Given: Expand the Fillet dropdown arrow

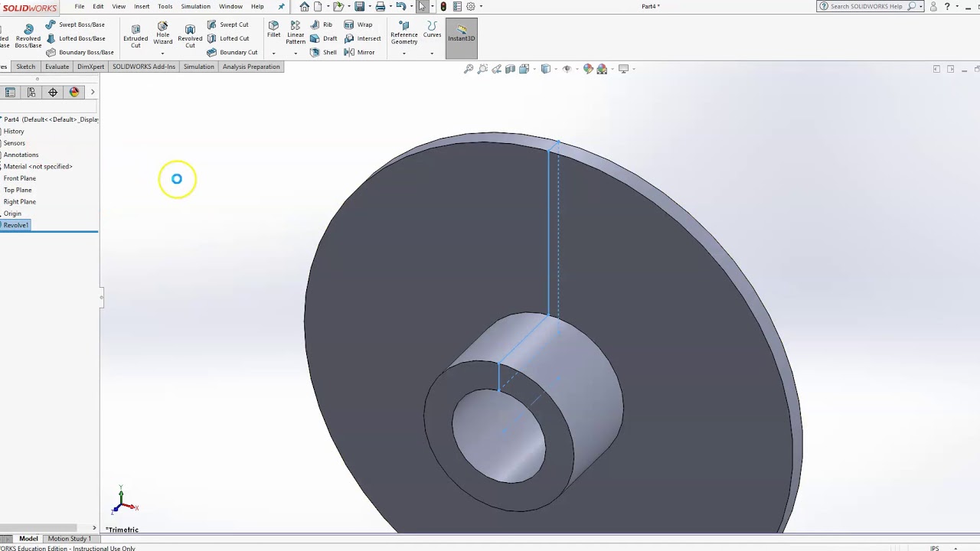Looking at the screenshot, I should 273,53.
